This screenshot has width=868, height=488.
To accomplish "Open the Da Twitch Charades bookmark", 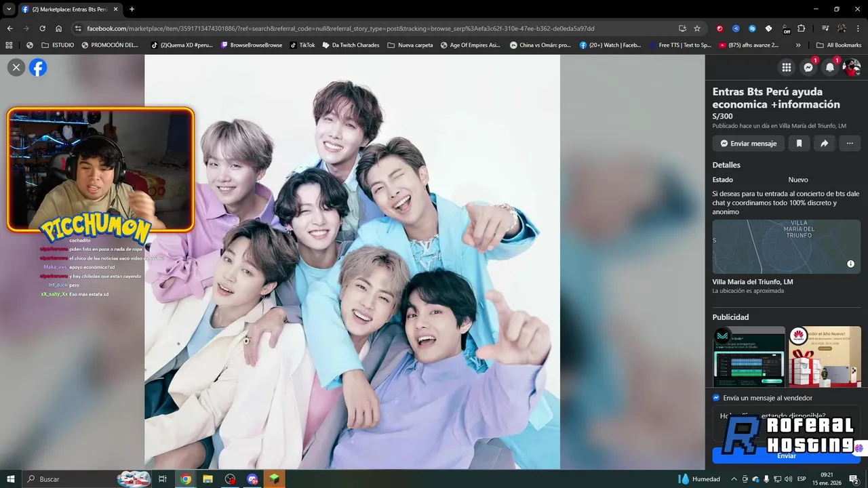I will (x=351, y=45).
